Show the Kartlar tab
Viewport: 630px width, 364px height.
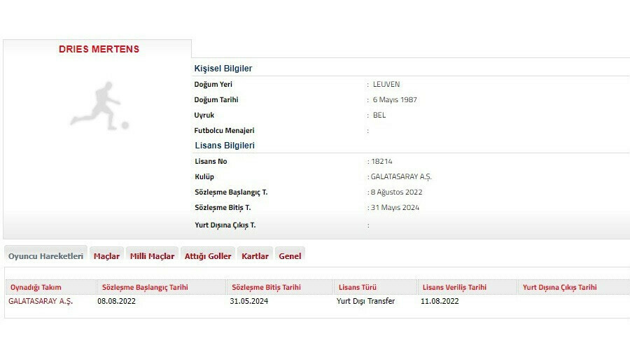pos(255,256)
